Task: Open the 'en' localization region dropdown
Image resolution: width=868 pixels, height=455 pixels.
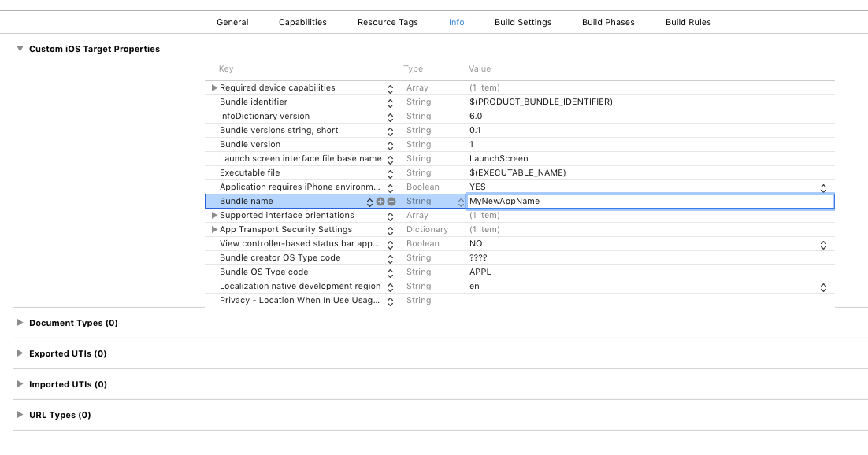Action: pyautogui.click(x=823, y=287)
